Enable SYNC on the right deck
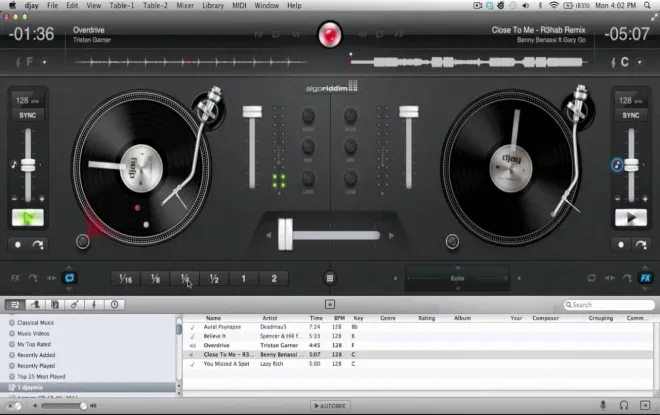The image size is (660, 415). click(631, 115)
